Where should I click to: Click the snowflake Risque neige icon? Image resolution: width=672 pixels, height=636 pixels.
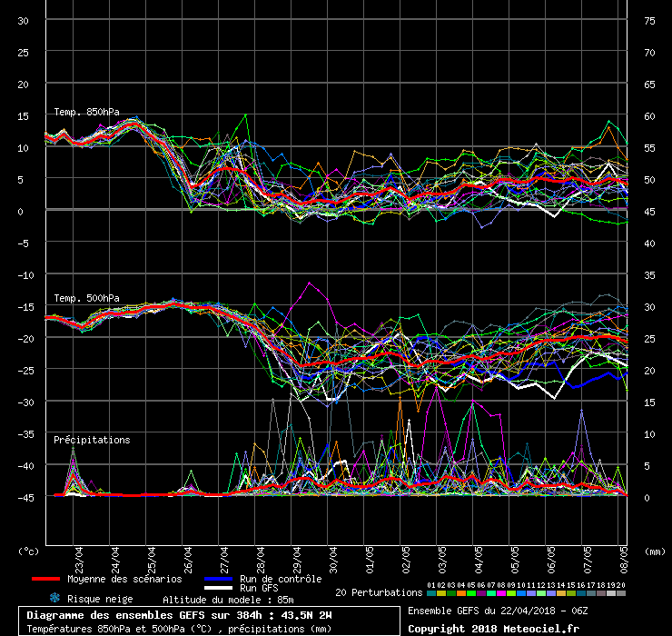(x=54, y=598)
